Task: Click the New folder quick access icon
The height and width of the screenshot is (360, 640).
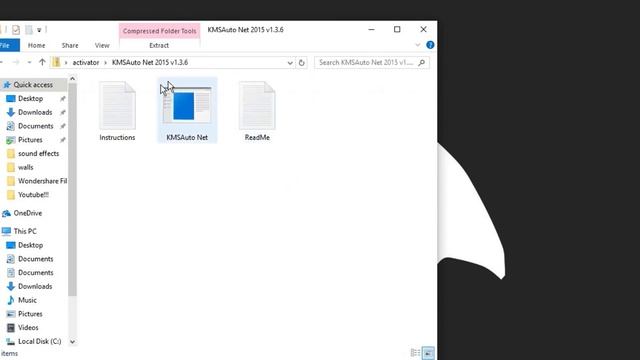Action: click(x=29, y=30)
